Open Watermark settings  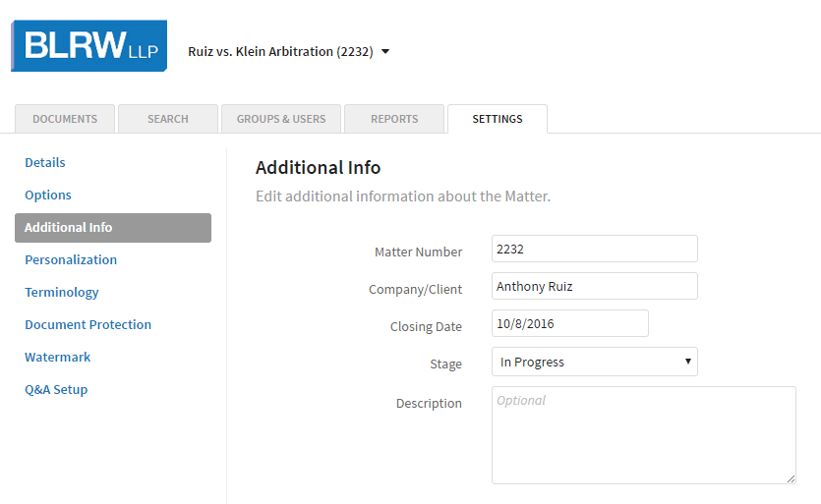point(57,357)
